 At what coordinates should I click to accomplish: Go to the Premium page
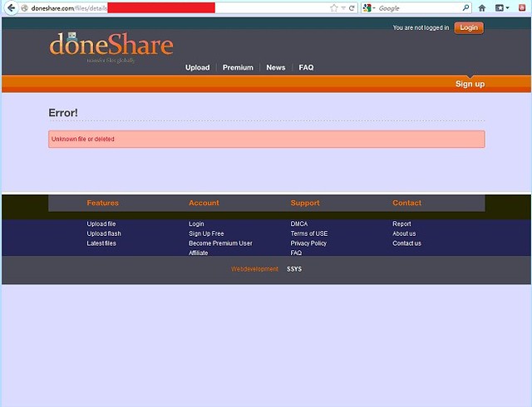(238, 67)
